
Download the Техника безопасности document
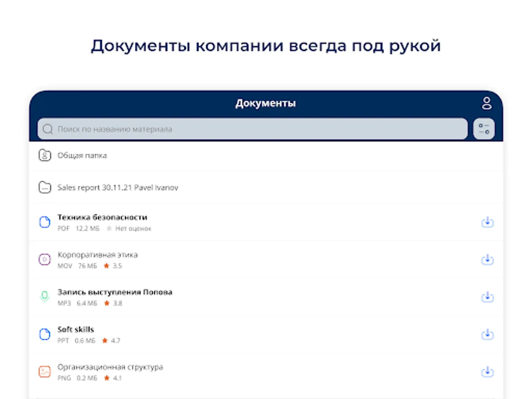coord(488,222)
